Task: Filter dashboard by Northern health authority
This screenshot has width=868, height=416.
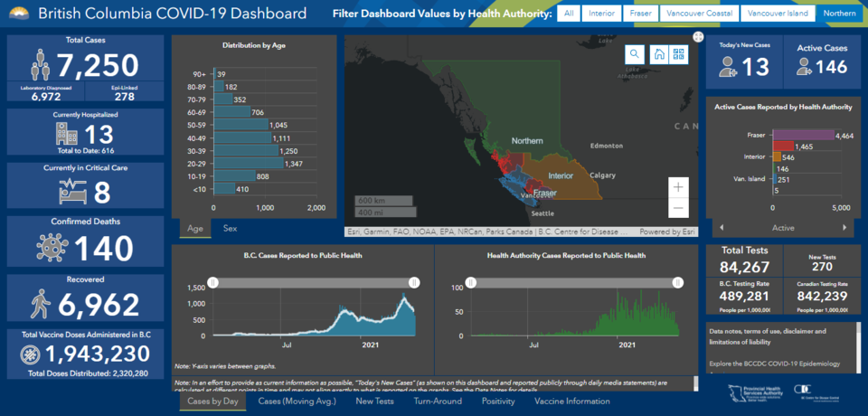Action: tap(839, 14)
